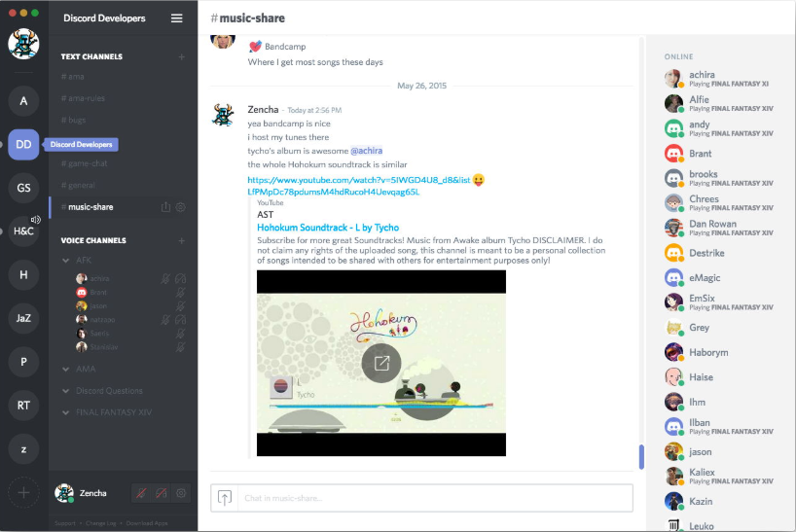Select the #music-share text channel
796x532 pixels.
124,207
